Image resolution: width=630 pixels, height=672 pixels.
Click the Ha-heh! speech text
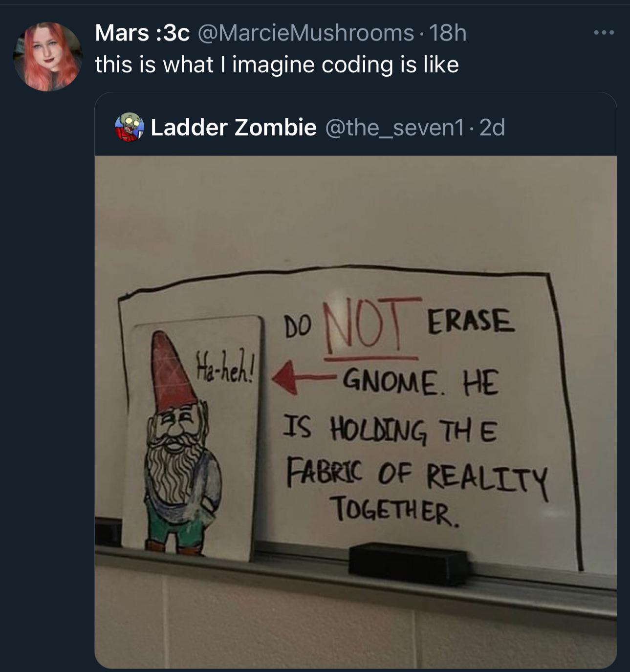pos(224,367)
